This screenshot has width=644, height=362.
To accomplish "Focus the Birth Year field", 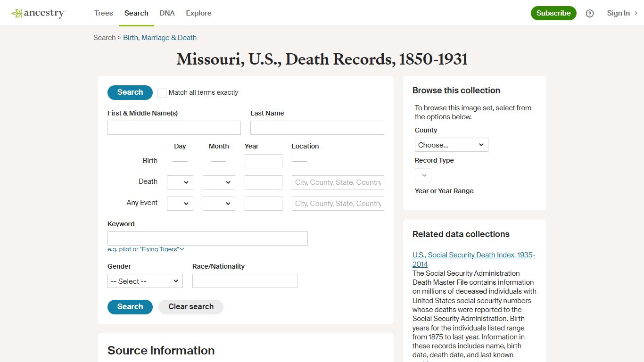I will click(x=264, y=161).
